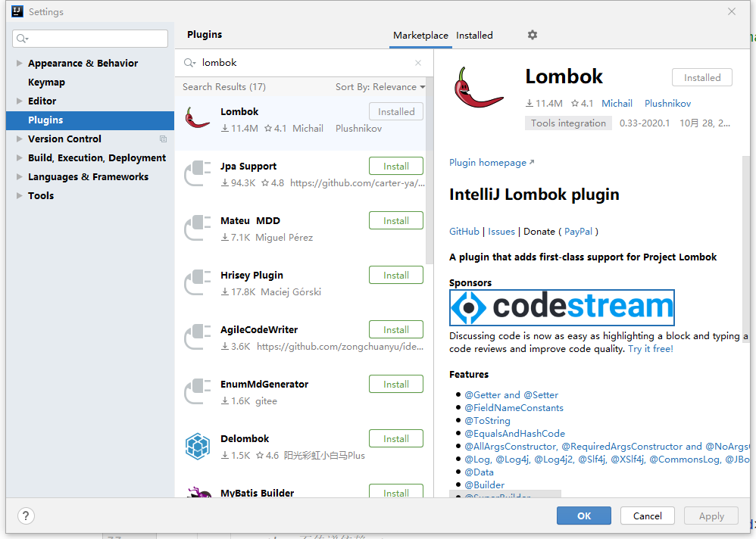Viewport: 756px width, 539px height.
Task: Click the plugin list vertical scrollbar
Action: point(430,171)
